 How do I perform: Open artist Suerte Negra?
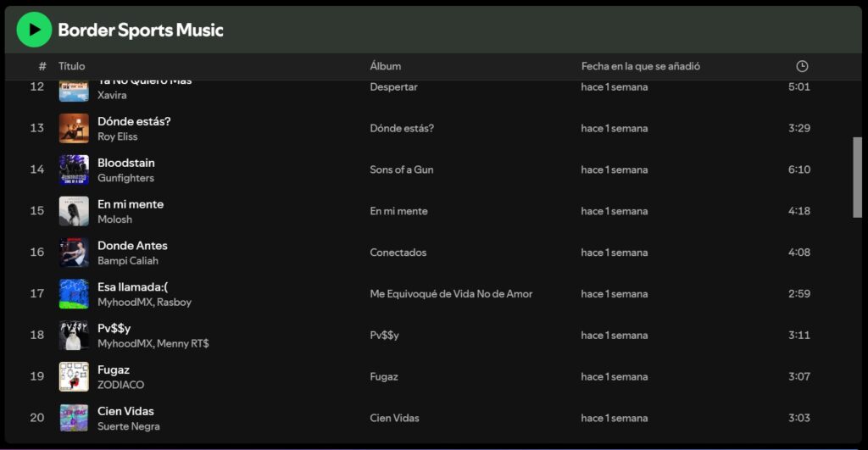coord(129,426)
